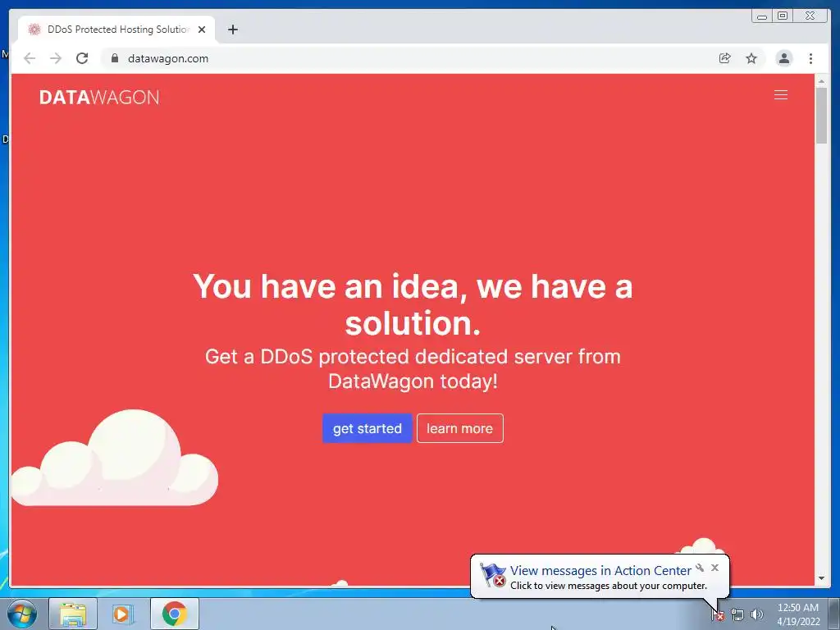Click the page's vertical scrollbar thumb
The height and width of the screenshot is (630, 840).
point(821,115)
